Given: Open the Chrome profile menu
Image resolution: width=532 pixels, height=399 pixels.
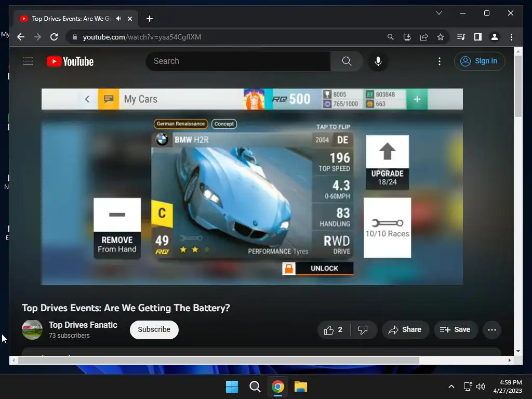Looking at the screenshot, I should [495, 37].
